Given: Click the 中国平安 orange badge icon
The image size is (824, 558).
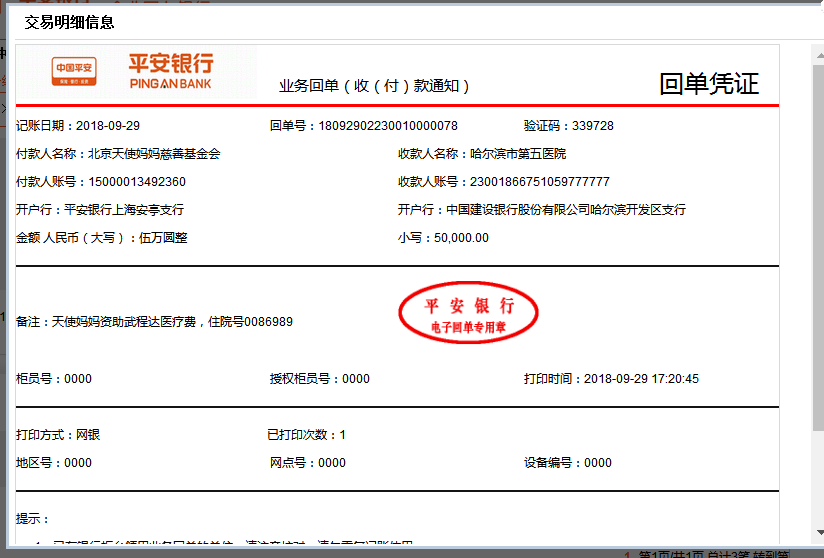Looking at the screenshot, I should (74, 71).
